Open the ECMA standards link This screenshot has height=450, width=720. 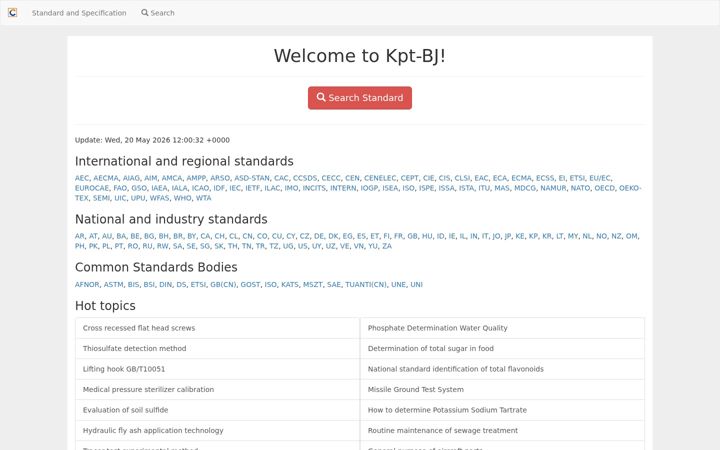tap(521, 178)
